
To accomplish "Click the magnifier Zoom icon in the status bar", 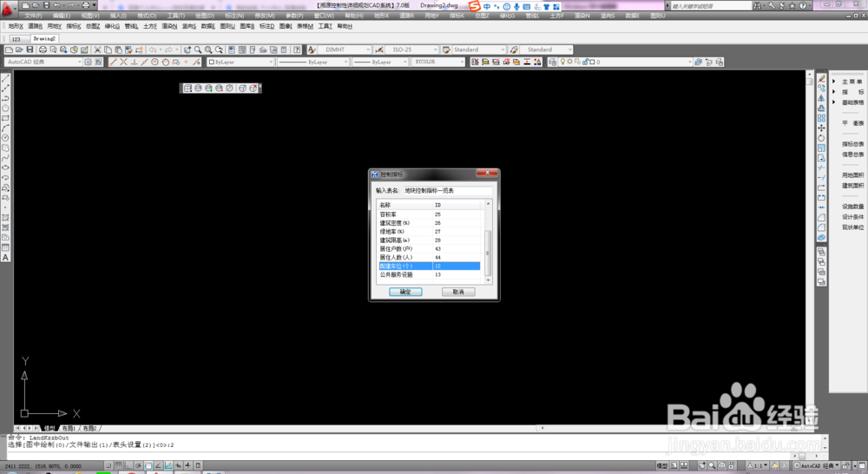I will point(712,465).
